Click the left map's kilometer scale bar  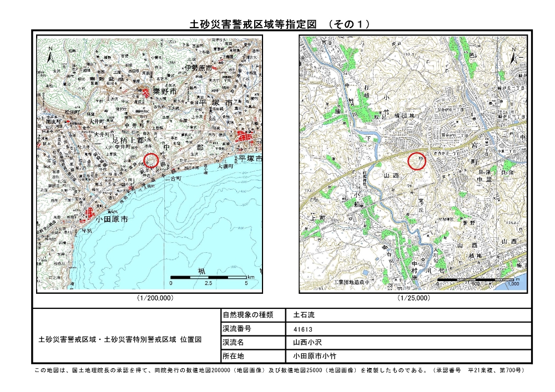click(x=208, y=277)
